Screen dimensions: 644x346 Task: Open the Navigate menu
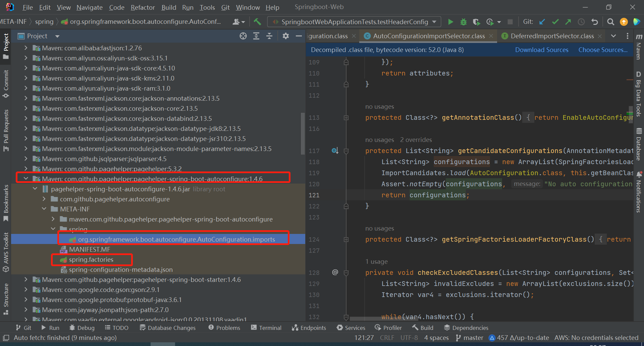coord(89,7)
